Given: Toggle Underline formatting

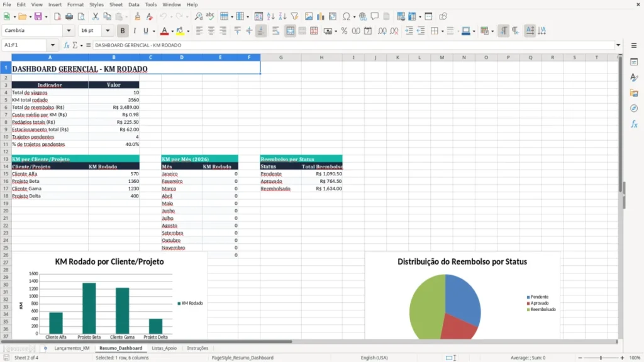Looking at the screenshot, I should (x=145, y=31).
